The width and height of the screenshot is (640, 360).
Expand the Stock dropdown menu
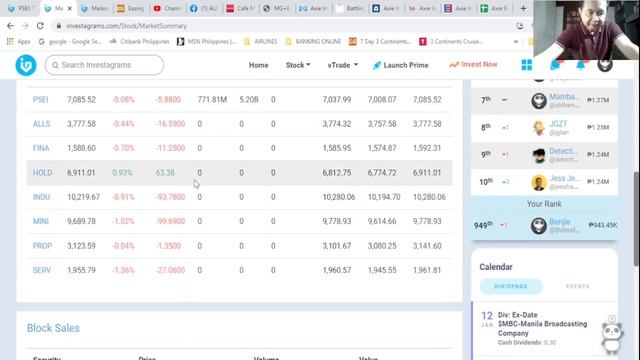pos(298,65)
